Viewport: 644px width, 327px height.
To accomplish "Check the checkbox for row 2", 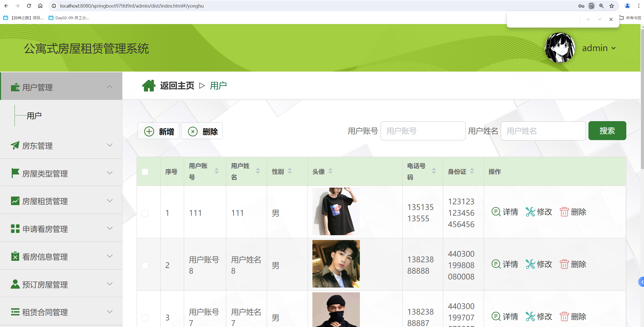I will (x=145, y=266).
